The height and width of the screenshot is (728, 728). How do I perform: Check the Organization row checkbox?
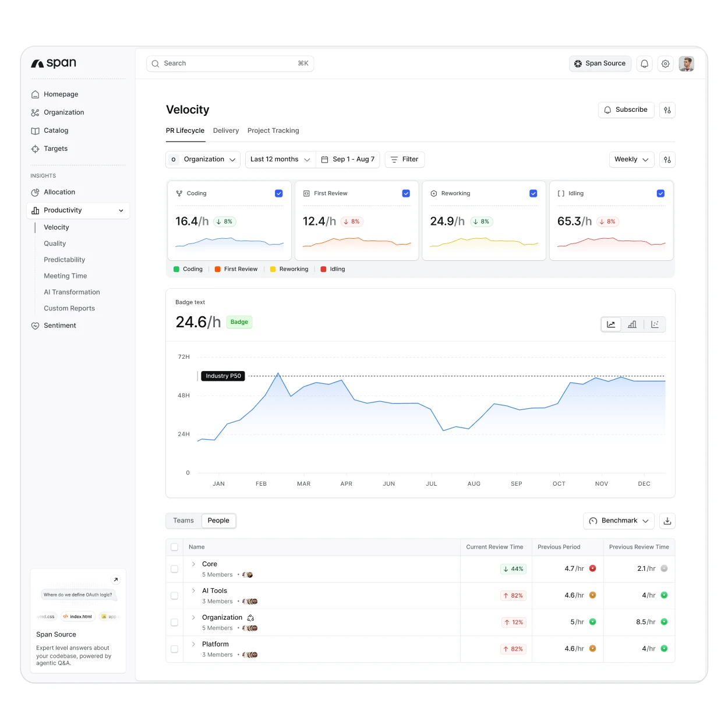pyautogui.click(x=174, y=623)
